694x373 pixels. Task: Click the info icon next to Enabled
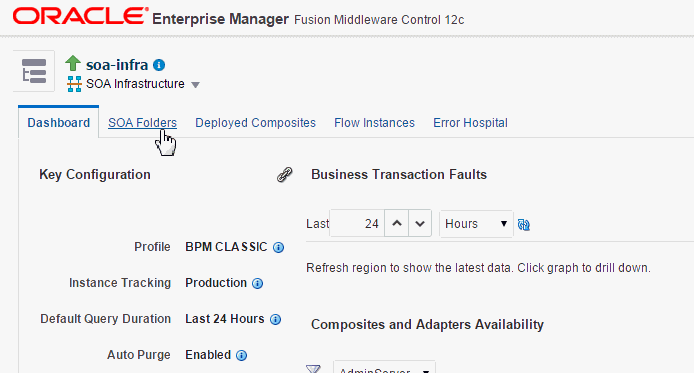click(x=241, y=355)
